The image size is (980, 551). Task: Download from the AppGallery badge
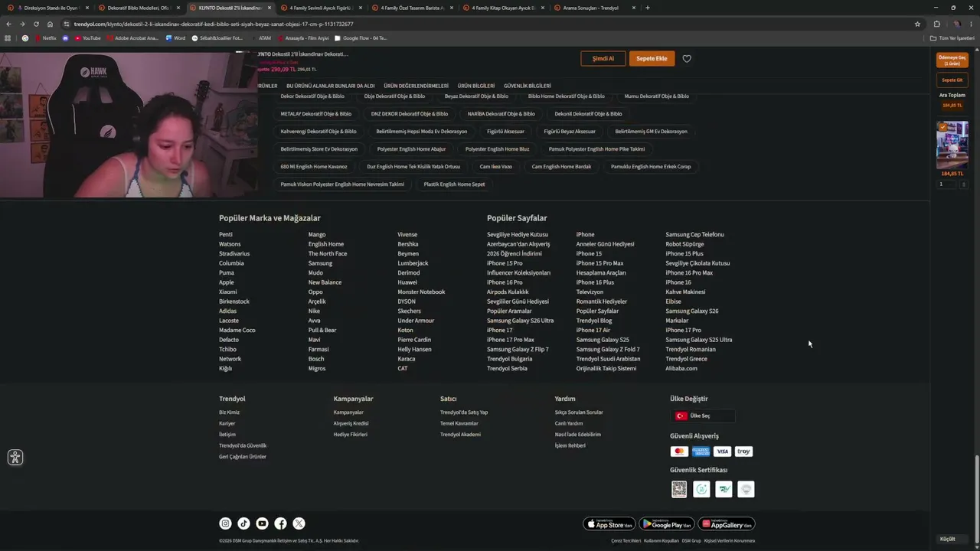coord(727,524)
